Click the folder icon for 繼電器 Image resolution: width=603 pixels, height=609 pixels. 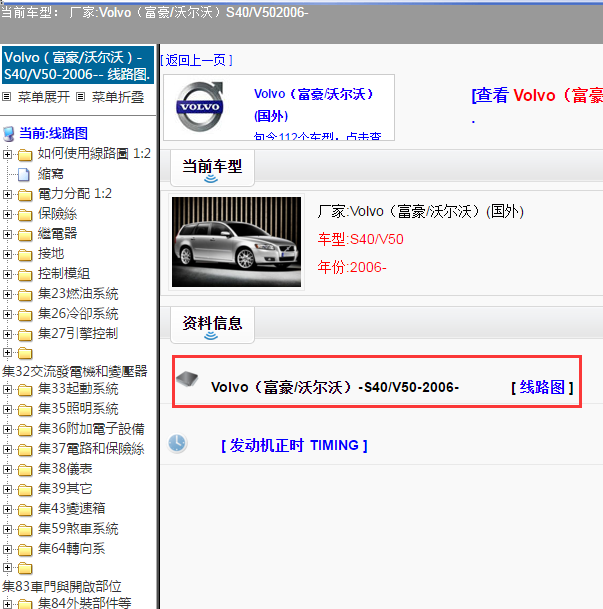(25, 235)
